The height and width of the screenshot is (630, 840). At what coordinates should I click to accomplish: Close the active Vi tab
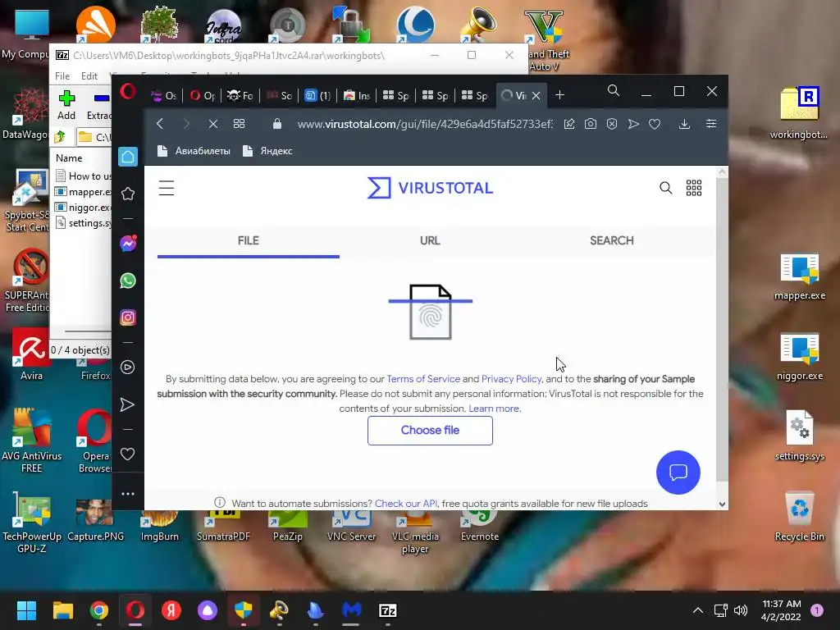[536, 95]
